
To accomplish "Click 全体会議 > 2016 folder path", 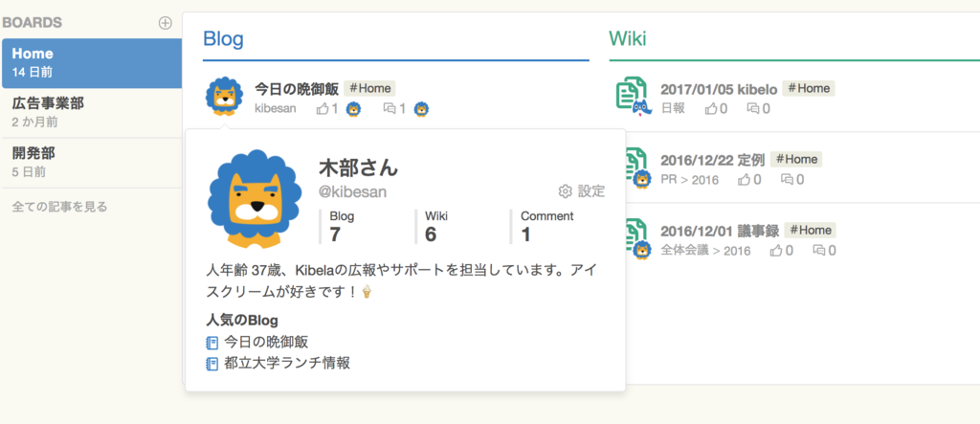I will (705, 252).
